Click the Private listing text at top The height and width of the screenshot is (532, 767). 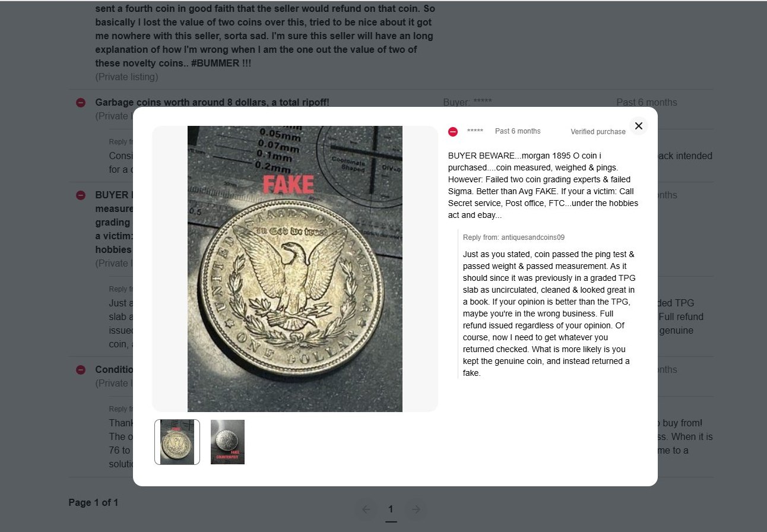126,77
